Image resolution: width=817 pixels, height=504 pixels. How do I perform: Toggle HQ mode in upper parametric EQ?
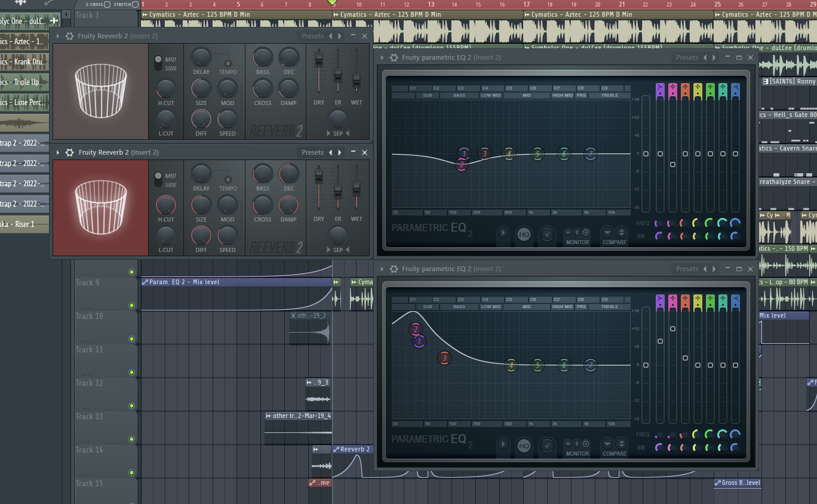[524, 235]
